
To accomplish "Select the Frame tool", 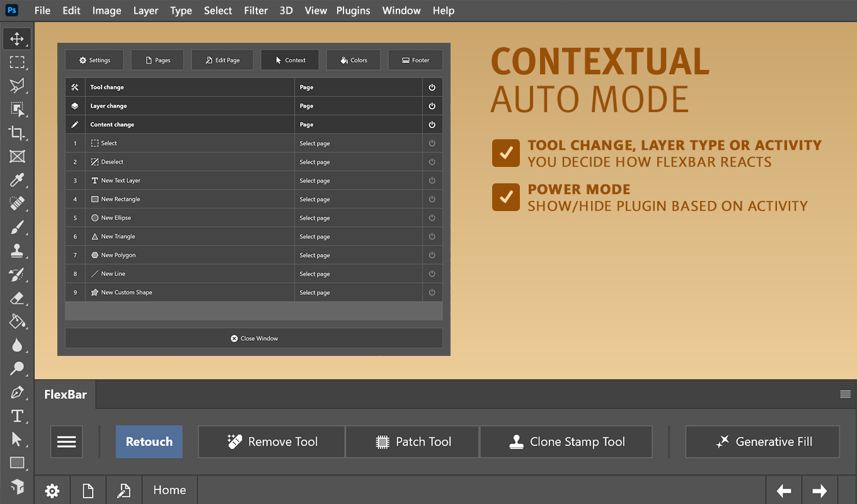I will (17, 156).
